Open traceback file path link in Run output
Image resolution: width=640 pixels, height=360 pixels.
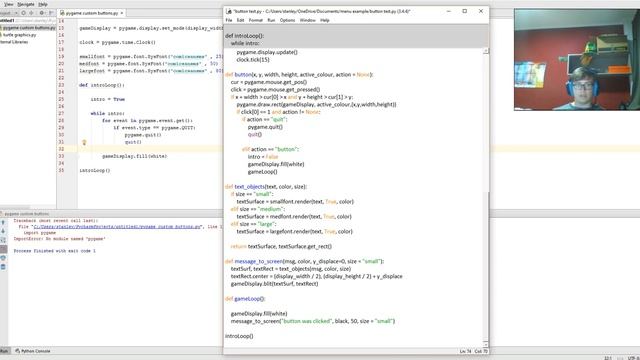117,227
